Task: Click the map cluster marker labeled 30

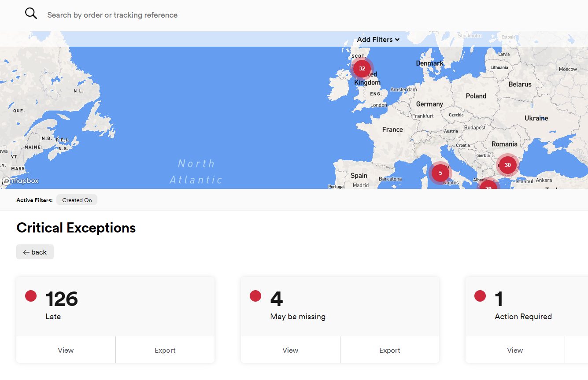Action: point(507,165)
